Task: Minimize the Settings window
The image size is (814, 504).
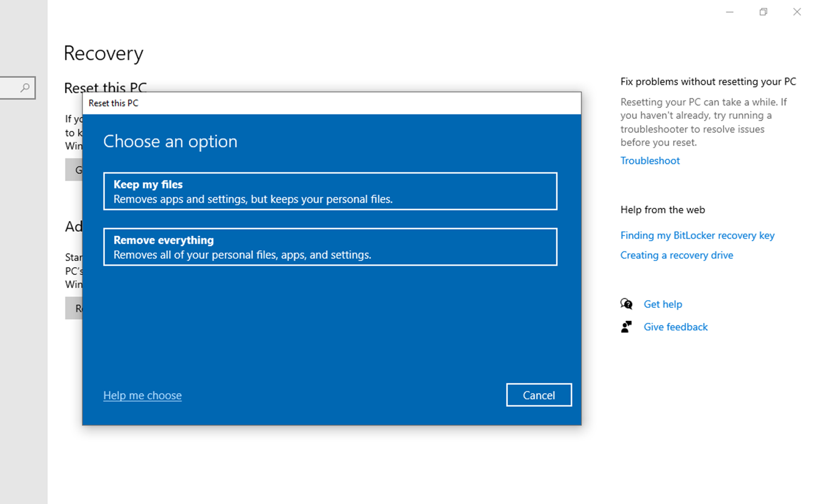Action: 730,12
